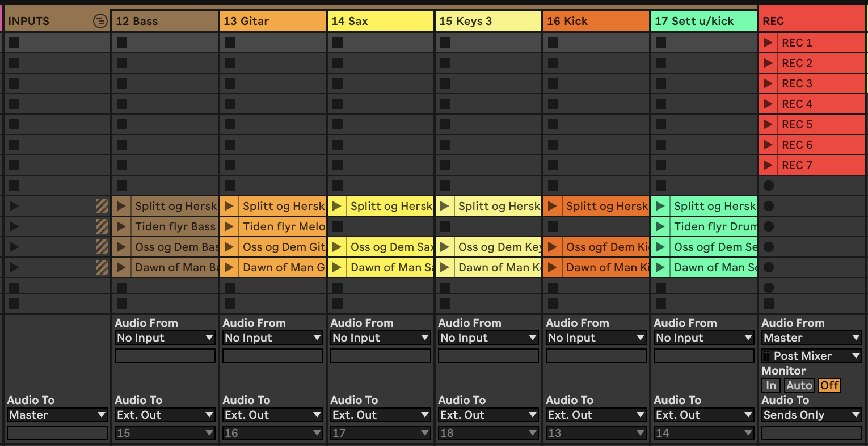Open output channel 15 selector on Bass

pyautogui.click(x=165, y=433)
